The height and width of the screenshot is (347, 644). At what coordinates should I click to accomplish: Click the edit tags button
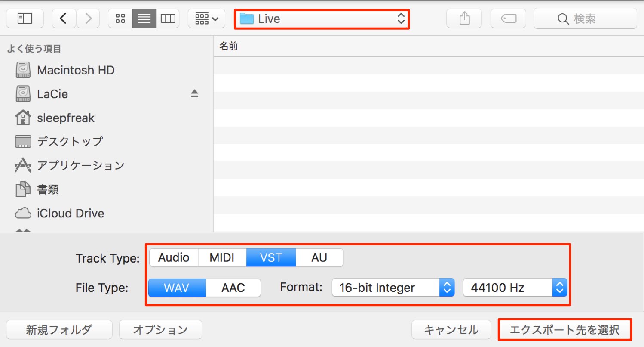(x=509, y=19)
